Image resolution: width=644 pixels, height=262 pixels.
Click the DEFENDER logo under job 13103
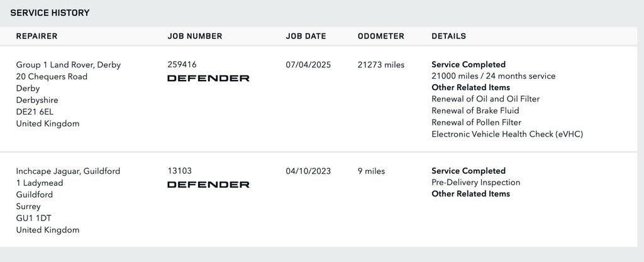pos(208,185)
